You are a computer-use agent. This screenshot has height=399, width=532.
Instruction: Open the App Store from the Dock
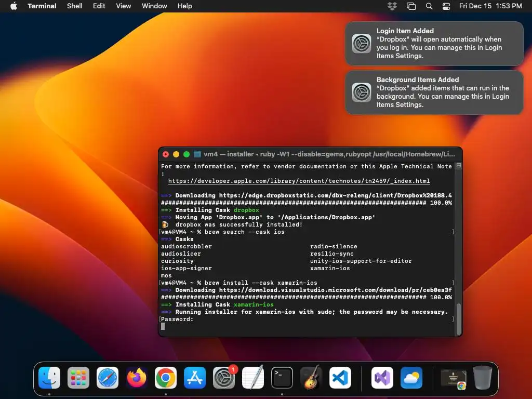pyautogui.click(x=195, y=378)
